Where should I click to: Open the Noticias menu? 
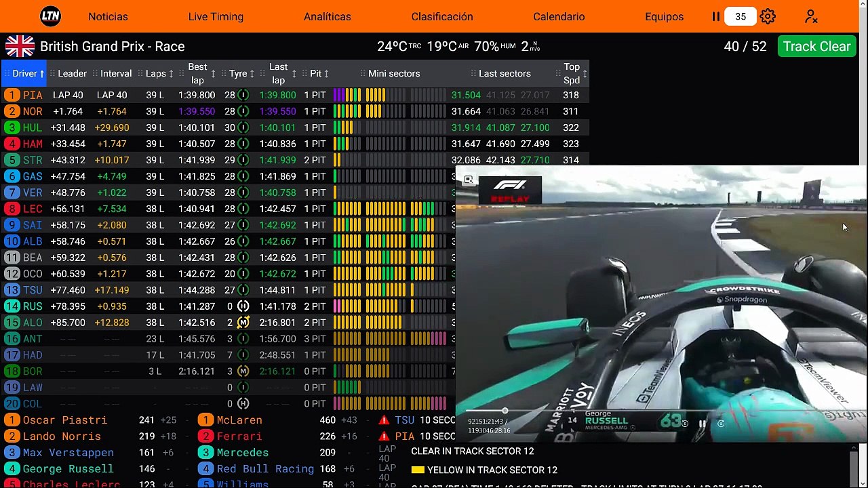point(108,16)
